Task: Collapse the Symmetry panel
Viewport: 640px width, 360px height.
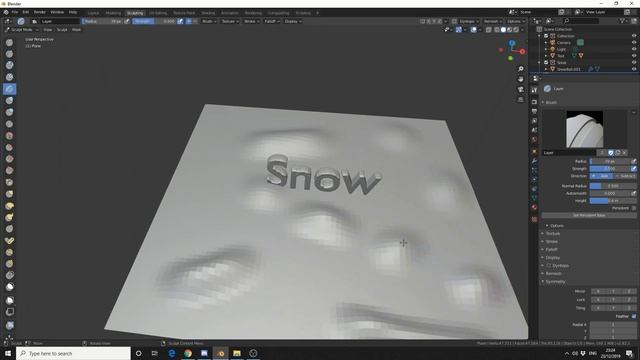Action: tap(555, 282)
